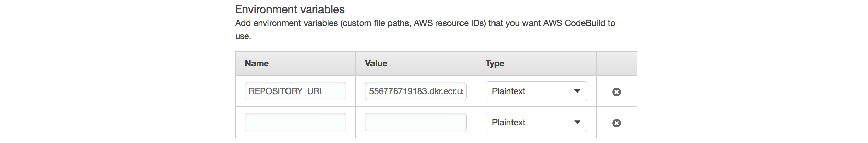The width and height of the screenshot is (868, 143).
Task: Click the caret on second row's Type selector
Action: pos(577,122)
